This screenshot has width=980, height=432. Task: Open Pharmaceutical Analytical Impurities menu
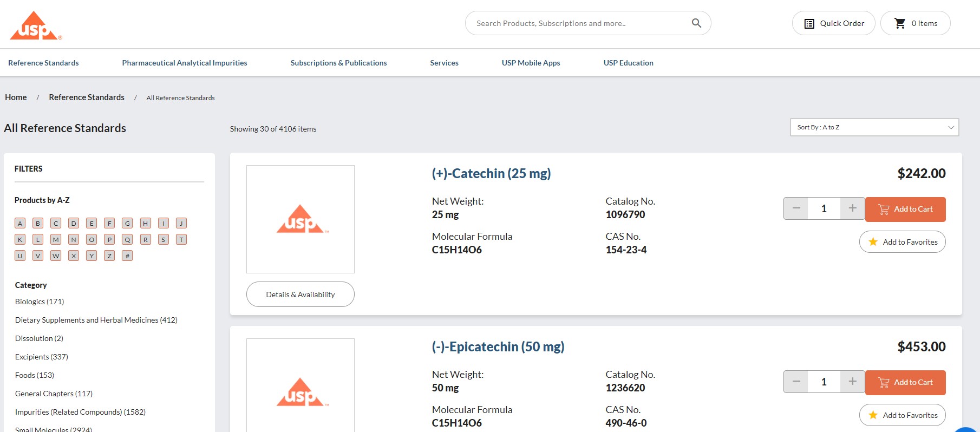tap(184, 63)
